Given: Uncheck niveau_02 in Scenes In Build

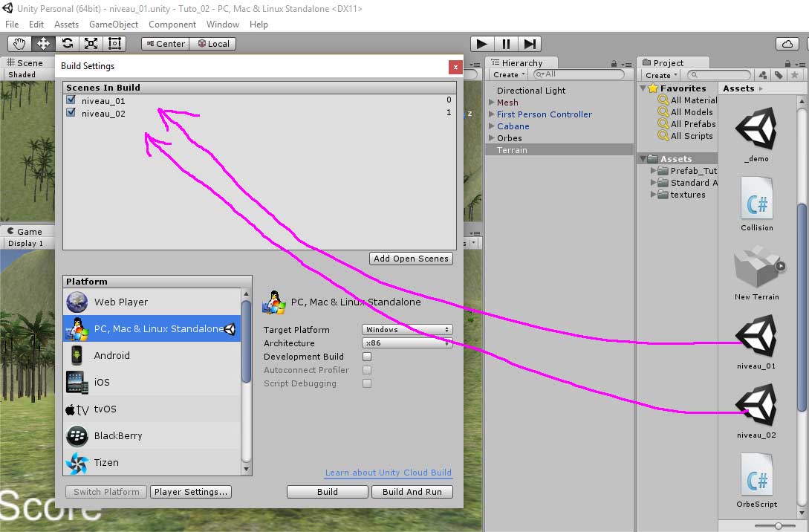Looking at the screenshot, I should point(71,113).
